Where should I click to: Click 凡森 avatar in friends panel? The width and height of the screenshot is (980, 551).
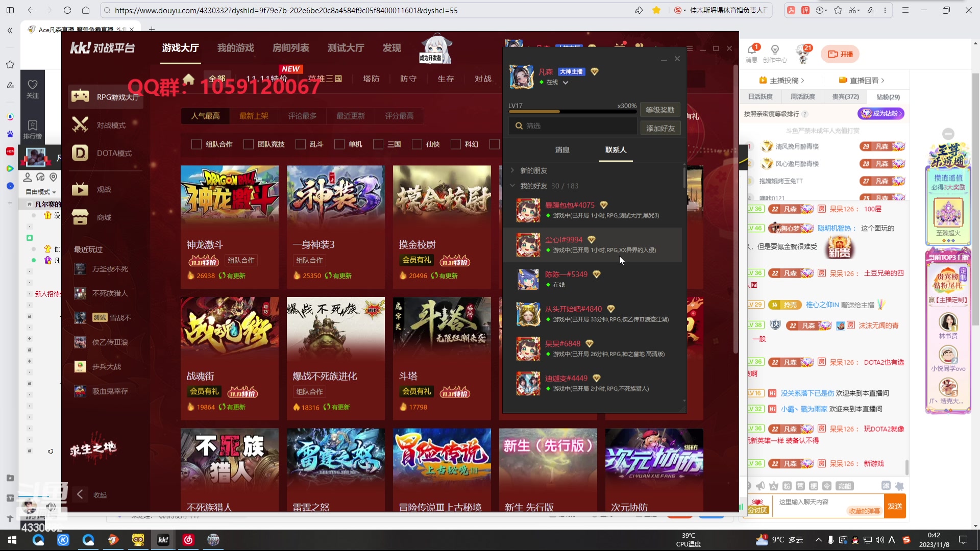point(522,77)
